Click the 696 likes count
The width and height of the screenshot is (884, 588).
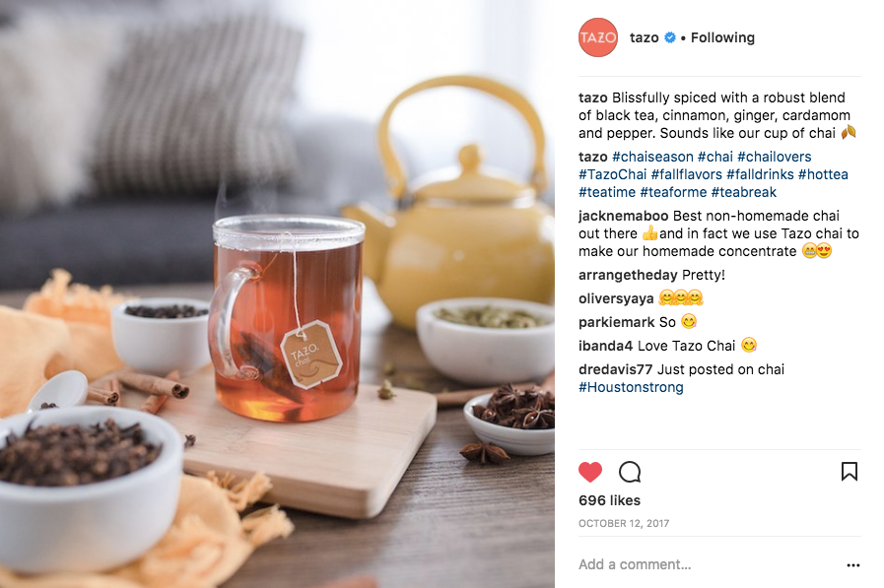point(609,500)
